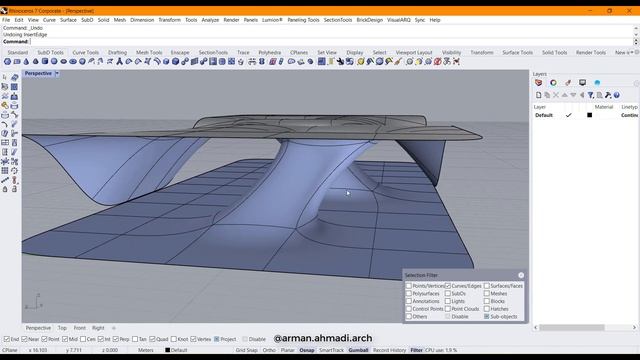640x360 pixels.
Task: Open the monitor Display panel icon
Action: coord(582,83)
